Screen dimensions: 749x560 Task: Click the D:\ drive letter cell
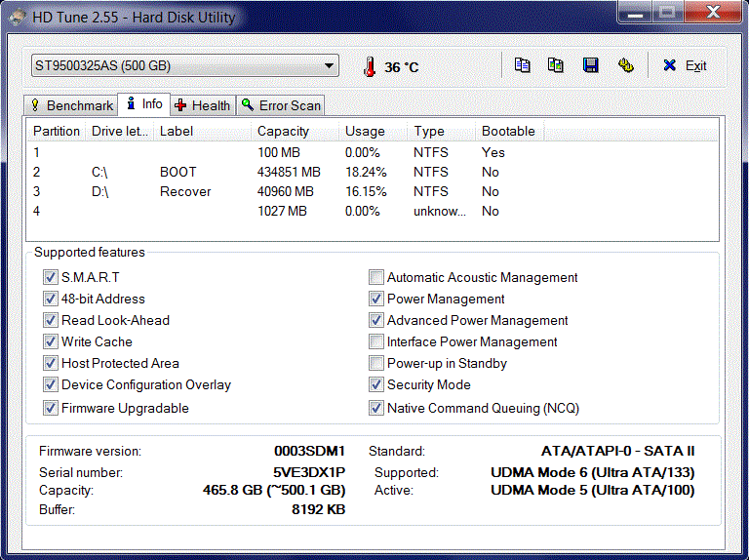[x=99, y=191]
